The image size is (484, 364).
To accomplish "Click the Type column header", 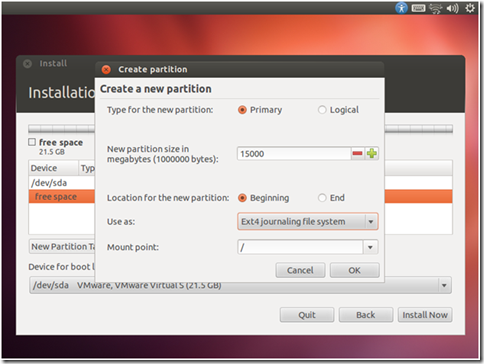I will (x=87, y=168).
